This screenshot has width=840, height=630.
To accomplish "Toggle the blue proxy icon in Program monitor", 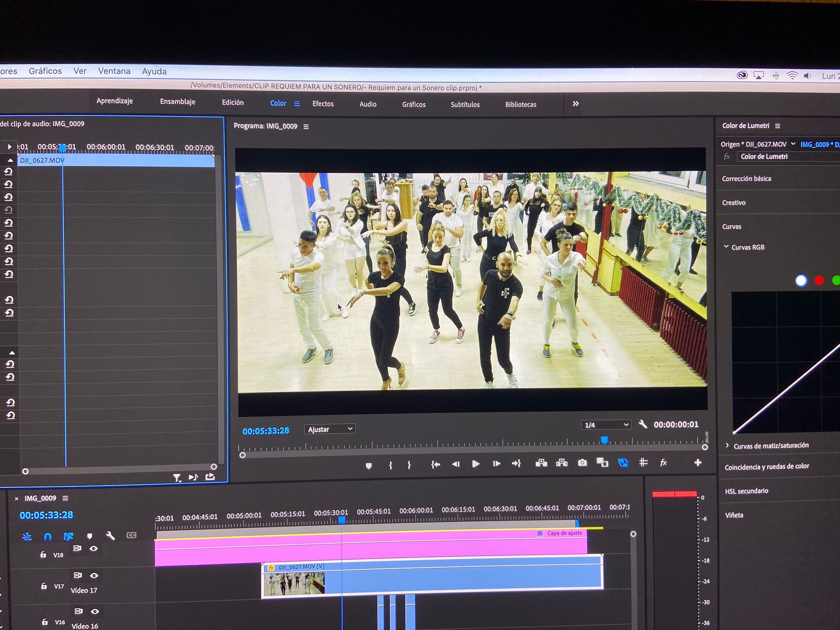I will click(x=623, y=463).
